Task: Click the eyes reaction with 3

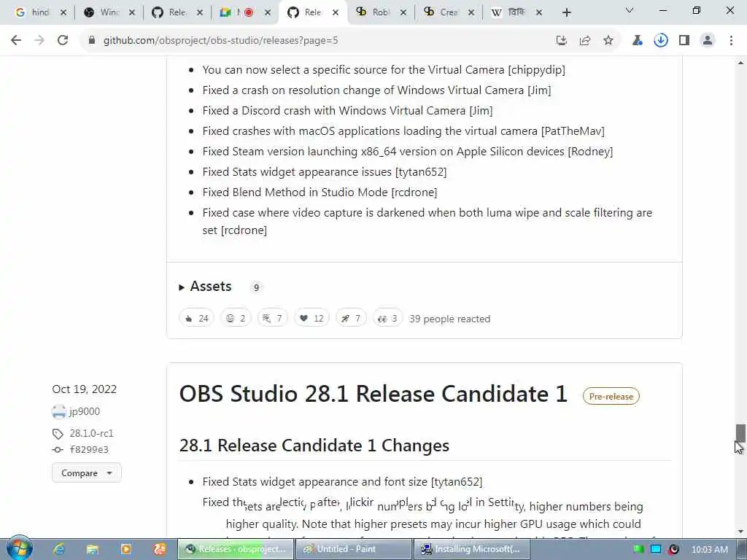Action: [x=387, y=319]
